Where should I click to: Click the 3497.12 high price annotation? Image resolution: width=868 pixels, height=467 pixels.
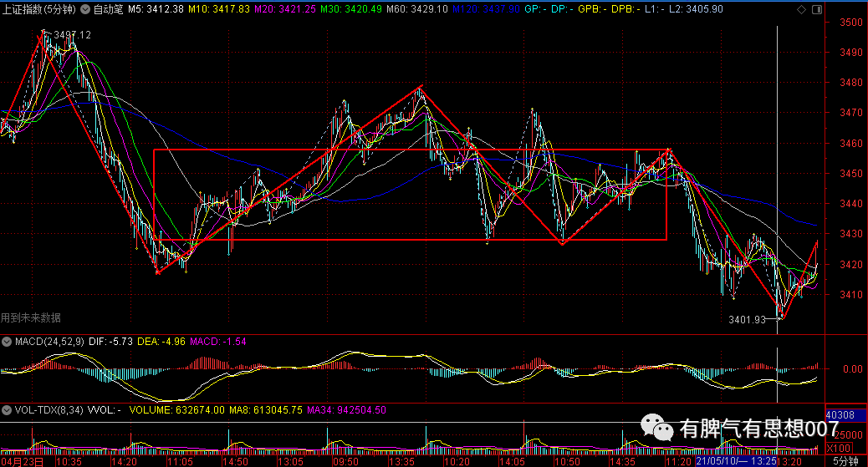coord(72,35)
